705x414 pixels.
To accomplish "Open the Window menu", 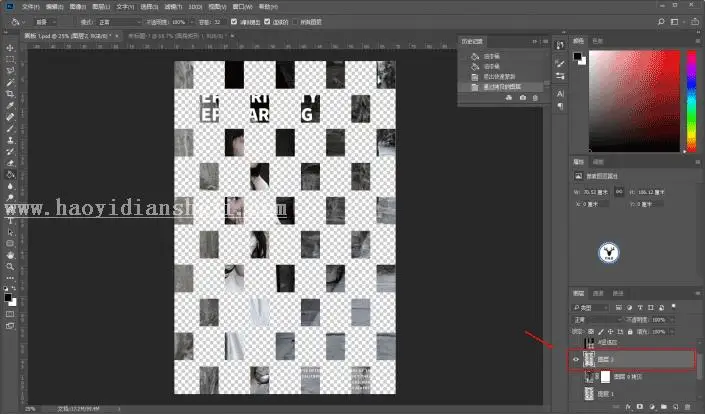I will (x=242, y=7).
